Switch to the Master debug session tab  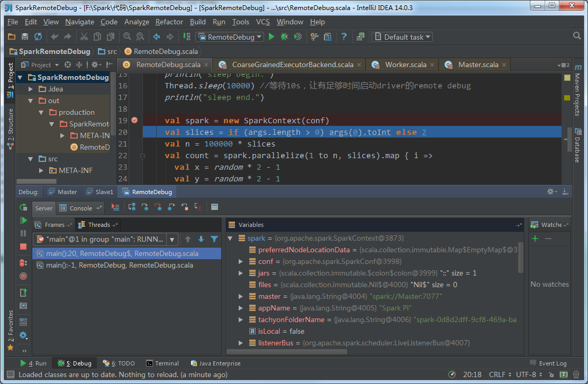[62, 192]
